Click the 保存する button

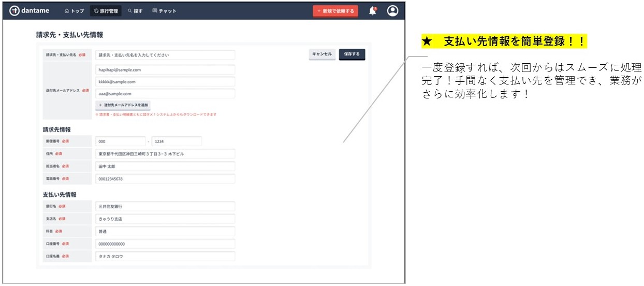click(x=352, y=54)
